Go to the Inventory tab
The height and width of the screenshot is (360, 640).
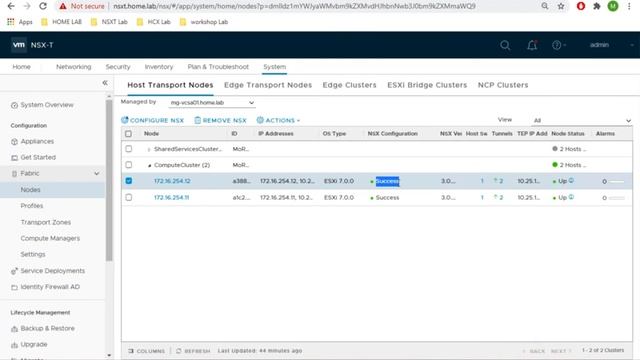point(159,67)
